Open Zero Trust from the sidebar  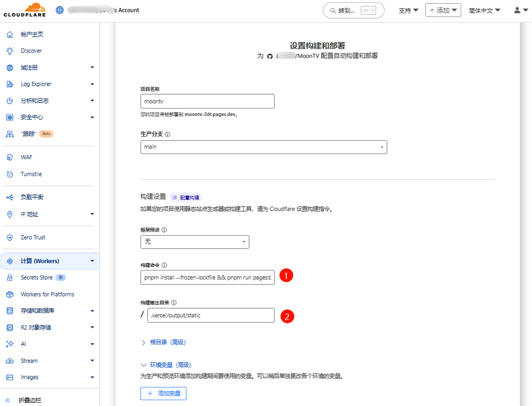pos(33,238)
